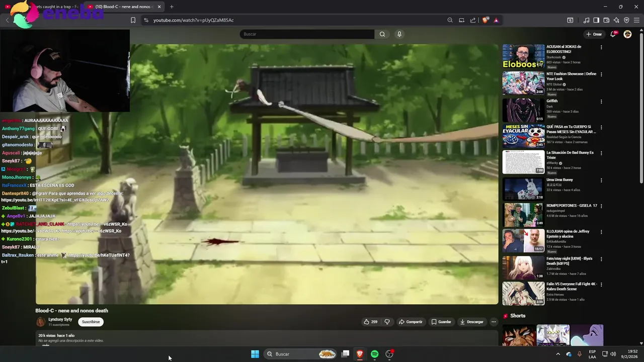Open Brave Wallet icon
644x362 pixels.
click(x=606, y=20)
